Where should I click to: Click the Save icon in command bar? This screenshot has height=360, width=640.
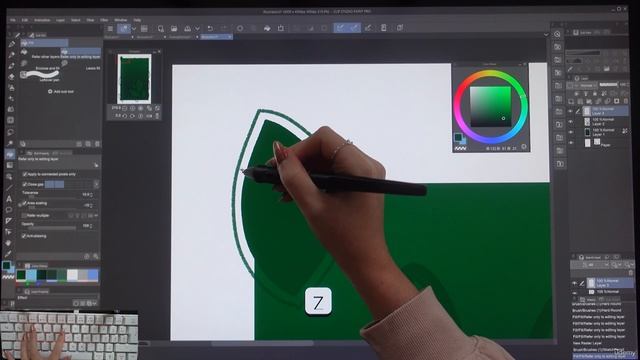pos(187,28)
